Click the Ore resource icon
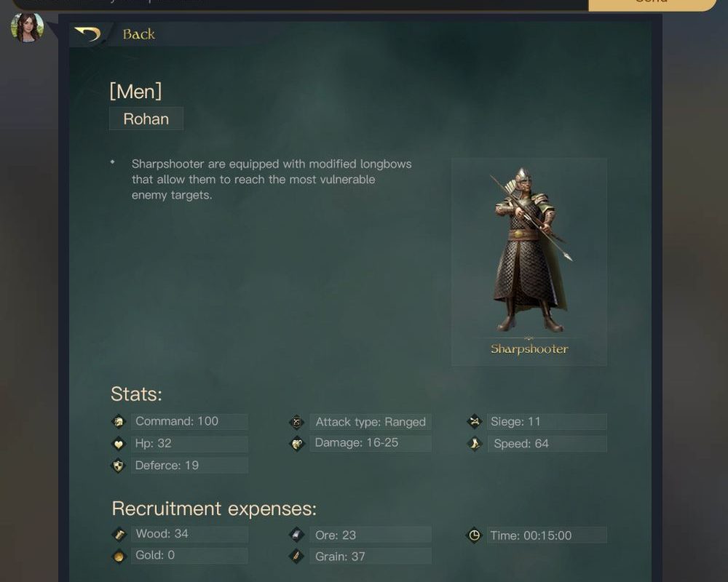Screen dimensions: 728x582 297,535
